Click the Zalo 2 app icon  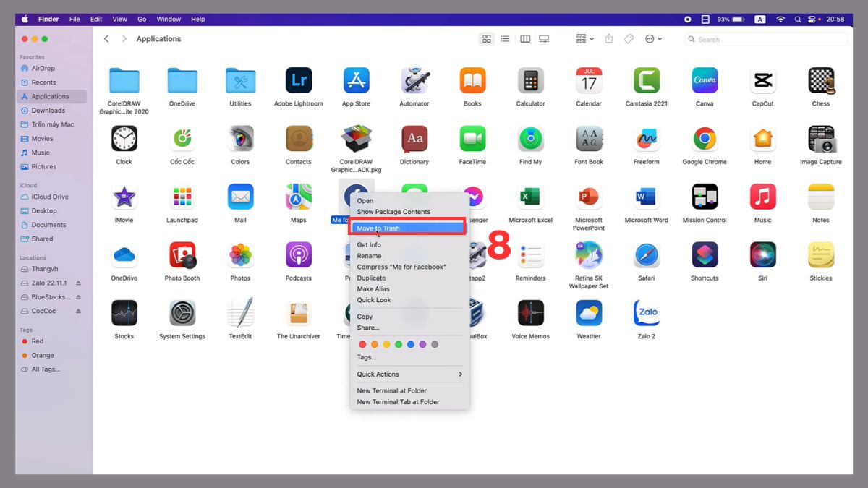tap(647, 312)
